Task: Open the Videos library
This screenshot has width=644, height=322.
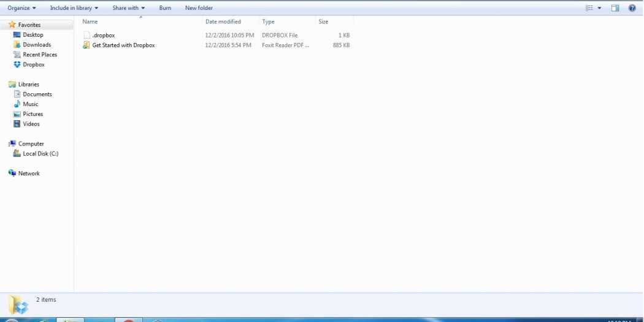Action: point(27,124)
